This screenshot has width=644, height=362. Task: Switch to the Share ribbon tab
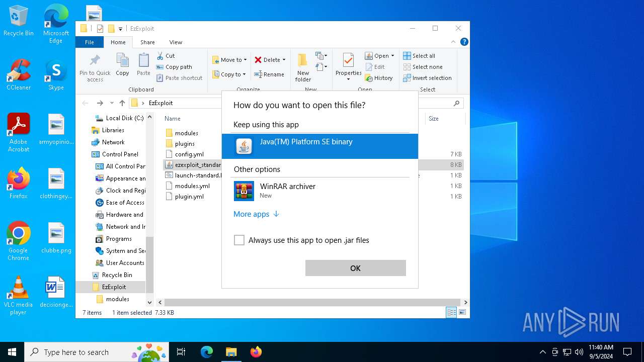tap(147, 42)
